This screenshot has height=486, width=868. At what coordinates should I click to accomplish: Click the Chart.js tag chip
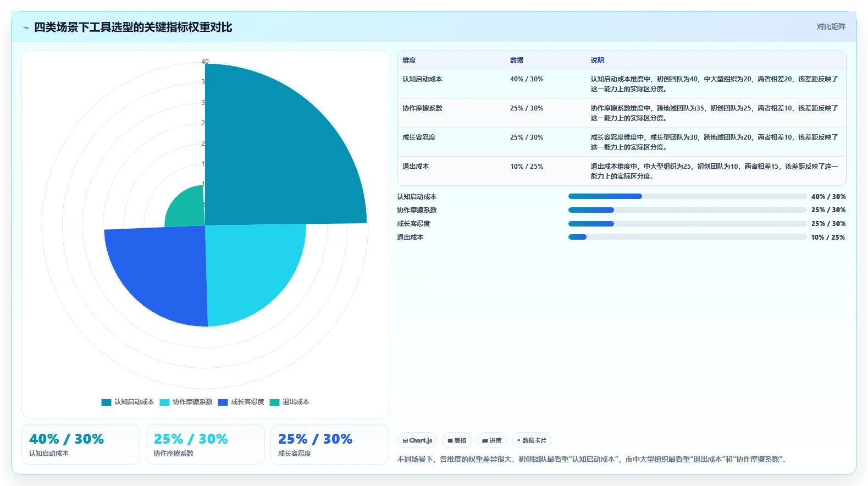pos(417,440)
